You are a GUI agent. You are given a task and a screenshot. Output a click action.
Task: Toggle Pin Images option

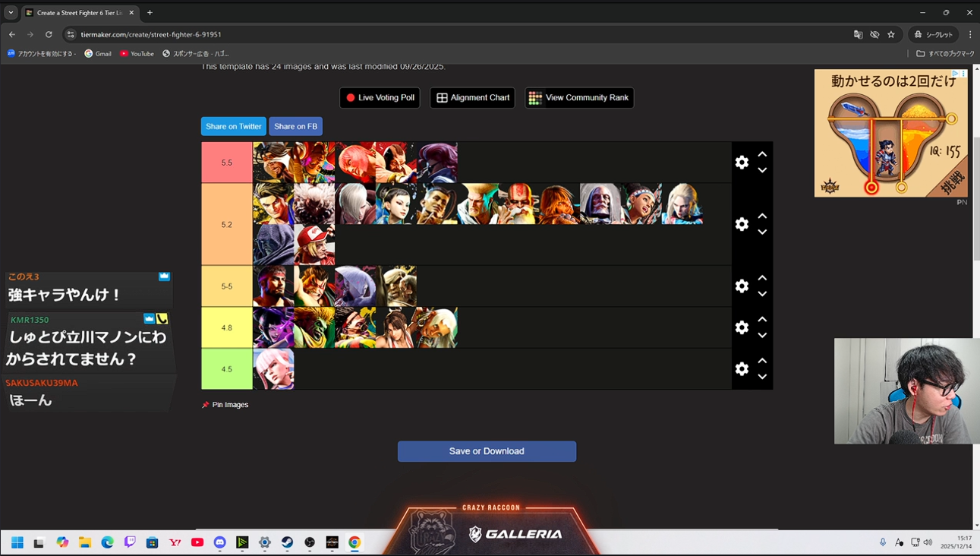click(225, 405)
